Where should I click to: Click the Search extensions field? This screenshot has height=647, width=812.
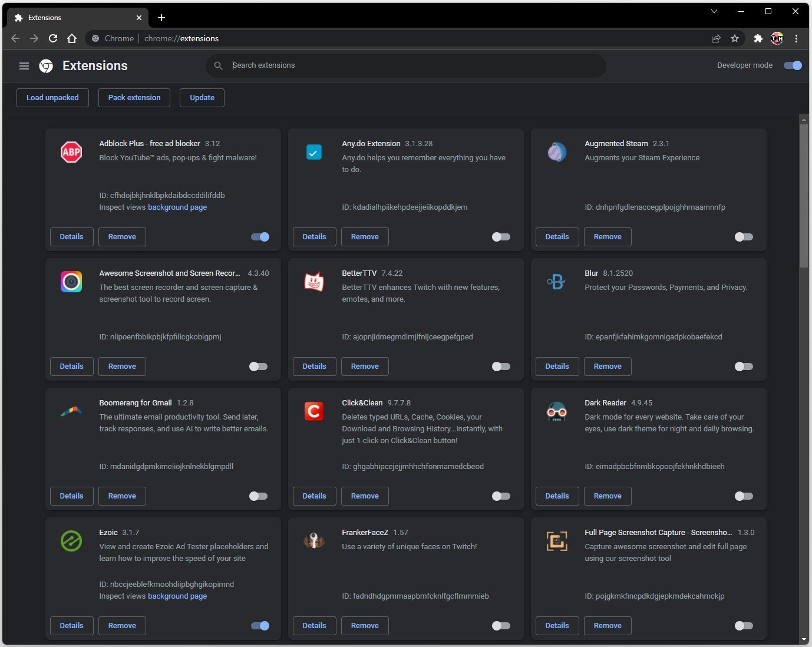(x=412, y=65)
